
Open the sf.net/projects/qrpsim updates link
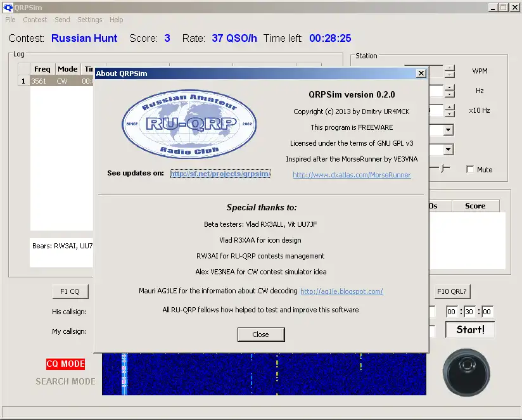(220, 174)
